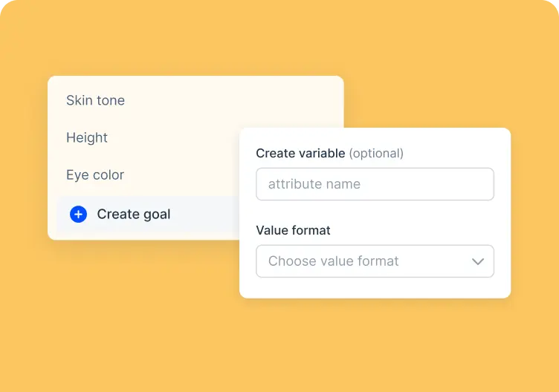This screenshot has height=392, width=559.
Task: Select the Skin tone list item
Action: pos(95,100)
